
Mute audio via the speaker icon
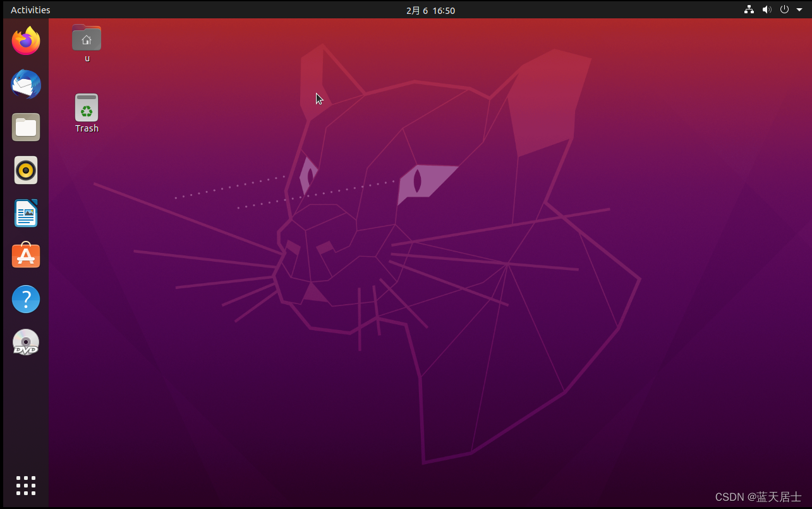pyautogui.click(x=767, y=9)
